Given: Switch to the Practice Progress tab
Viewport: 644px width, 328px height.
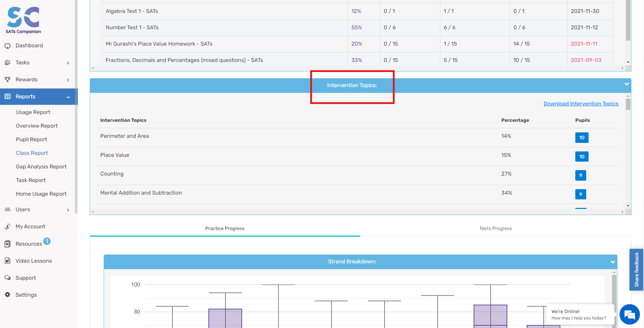Looking at the screenshot, I should coord(225,229).
